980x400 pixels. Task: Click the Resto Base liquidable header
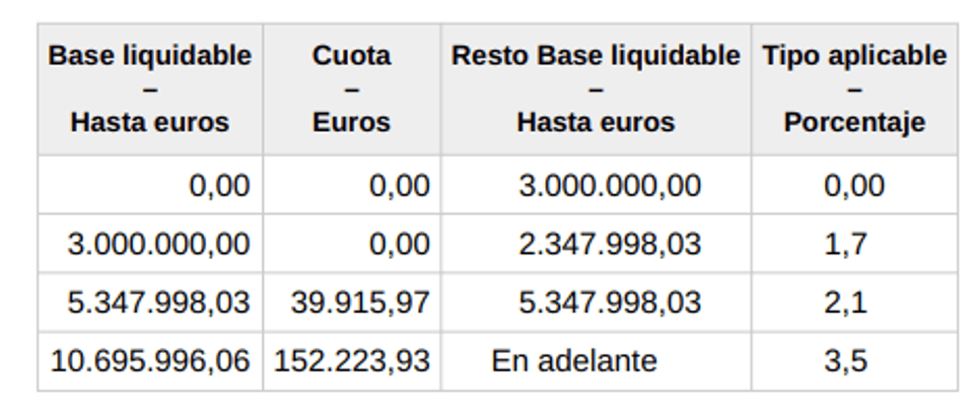(x=595, y=90)
